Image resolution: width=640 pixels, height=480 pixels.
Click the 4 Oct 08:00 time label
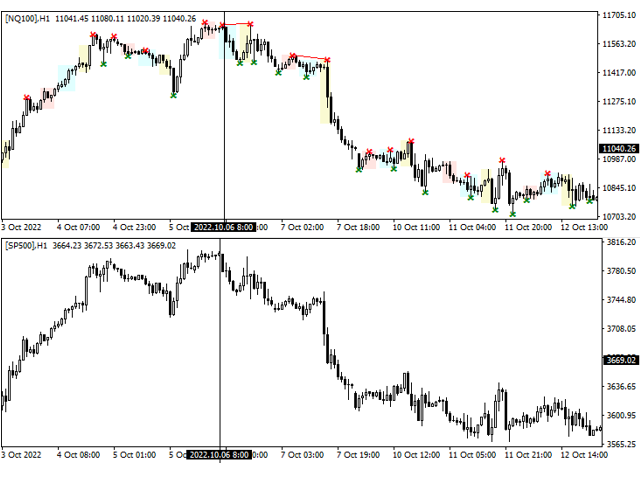point(78,455)
